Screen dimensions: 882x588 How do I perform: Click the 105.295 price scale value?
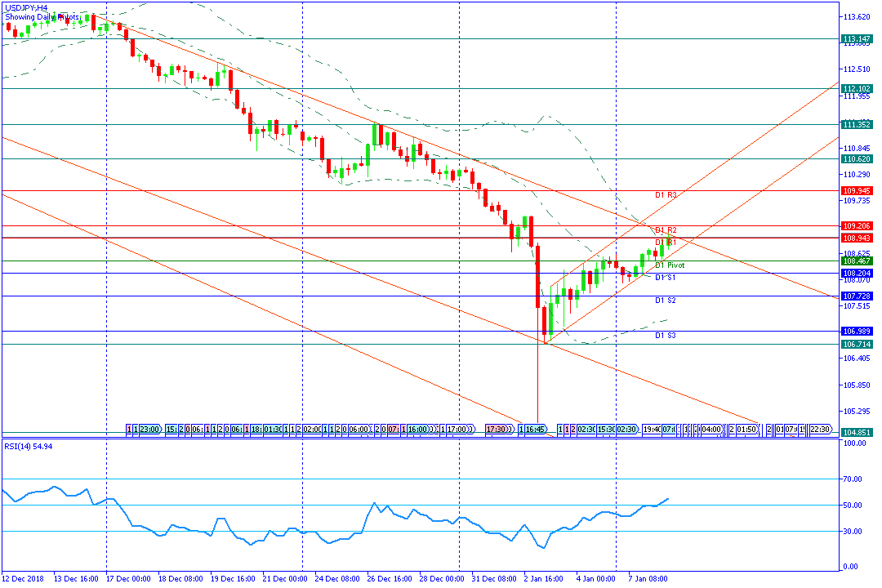tap(857, 412)
